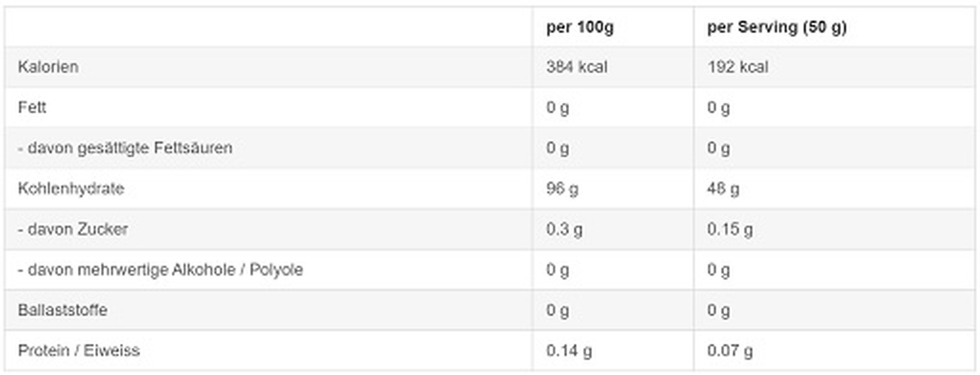The width and height of the screenshot is (980, 375).
Task: Click the 0.14 g protein value
Action: coord(569,351)
